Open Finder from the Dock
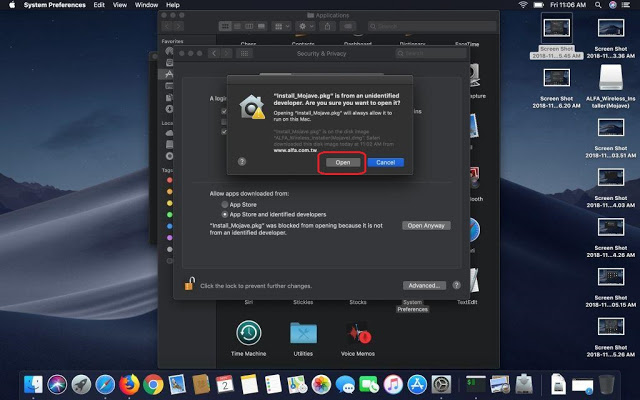 pyautogui.click(x=33, y=383)
